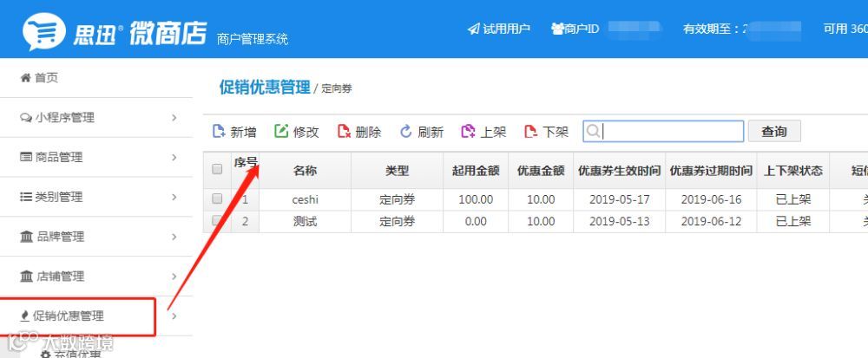Expand the 品牌管理 chevron
This screenshot has height=358, width=868.
[x=174, y=237]
